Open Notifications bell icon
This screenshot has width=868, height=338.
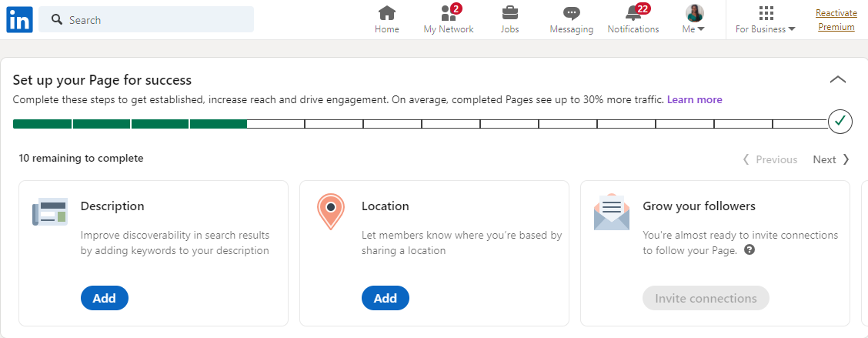633,13
